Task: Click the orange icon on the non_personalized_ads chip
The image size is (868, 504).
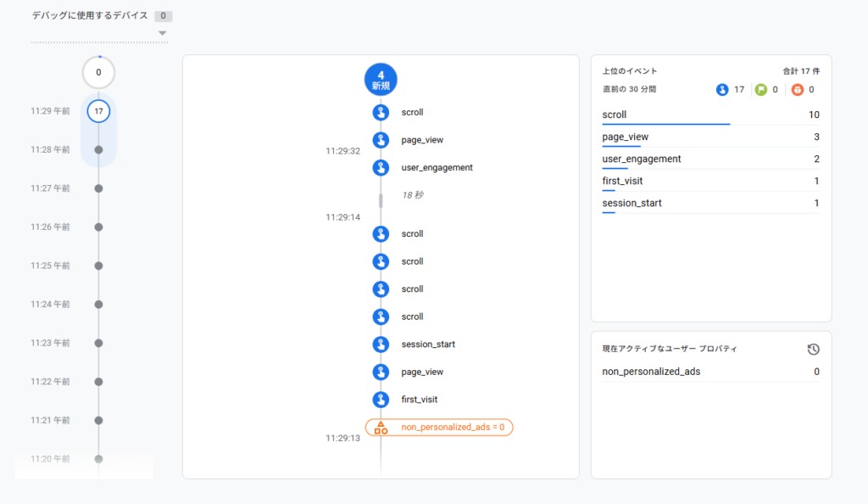Action: (x=381, y=427)
